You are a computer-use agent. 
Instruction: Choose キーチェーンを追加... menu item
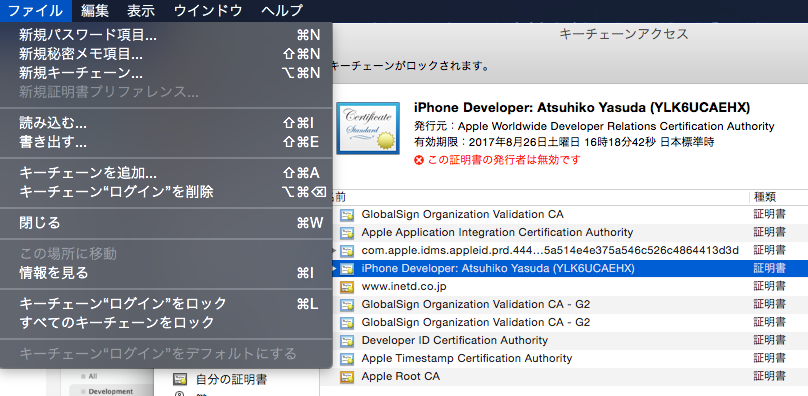pyautogui.click(x=166, y=173)
